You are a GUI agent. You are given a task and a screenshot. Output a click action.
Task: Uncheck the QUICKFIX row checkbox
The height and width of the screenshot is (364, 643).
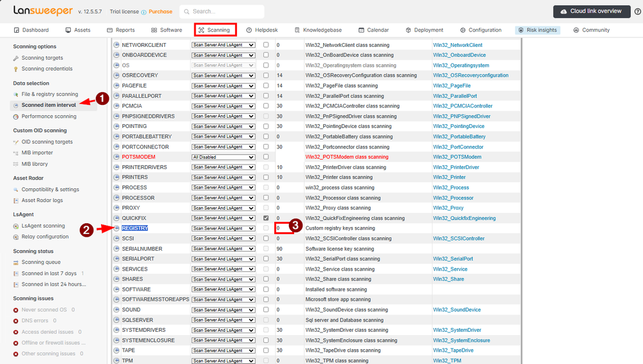coord(266,218)
